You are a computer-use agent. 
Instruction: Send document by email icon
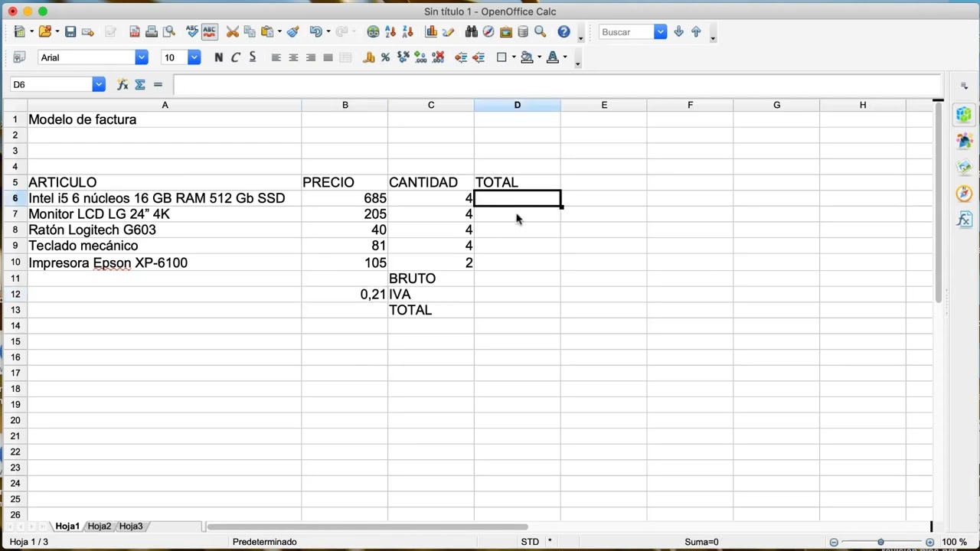(x=88, y=32)
